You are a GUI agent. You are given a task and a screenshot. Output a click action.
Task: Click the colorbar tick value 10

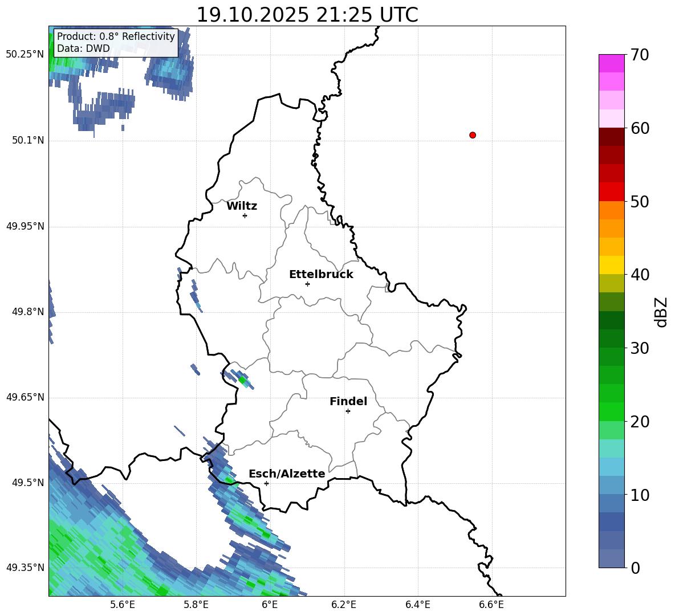[640, 495]
